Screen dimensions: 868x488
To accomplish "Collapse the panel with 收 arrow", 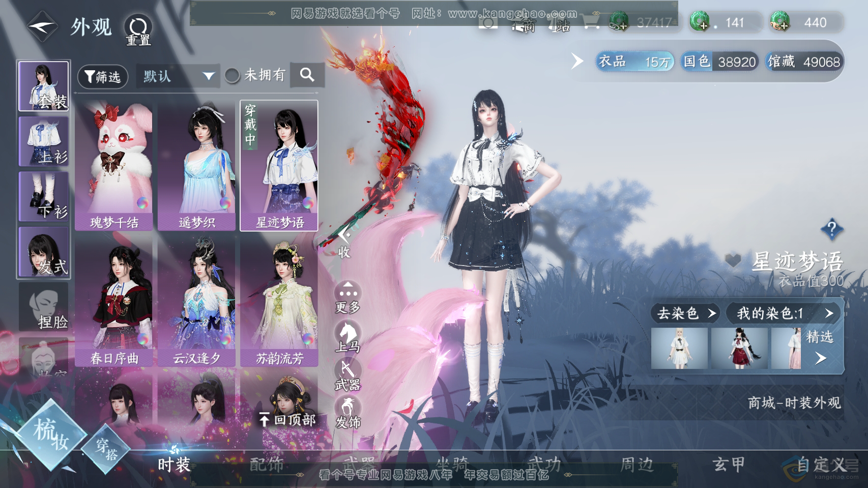I will [x=345, y=242].
